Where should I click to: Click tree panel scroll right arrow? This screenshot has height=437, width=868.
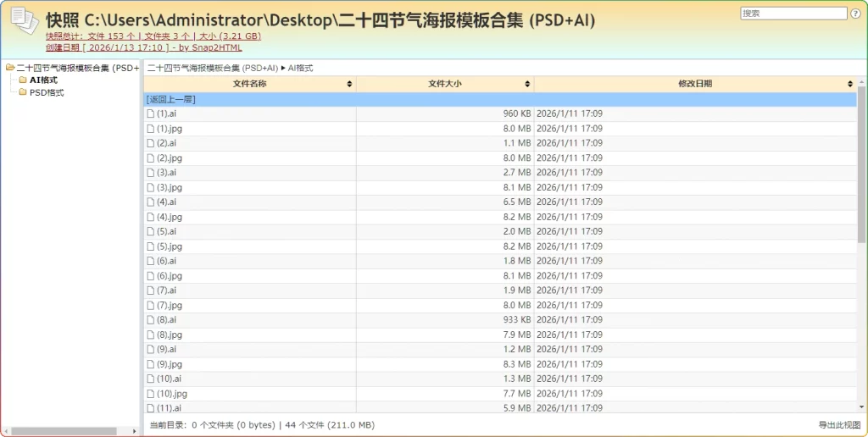[134, 431]
